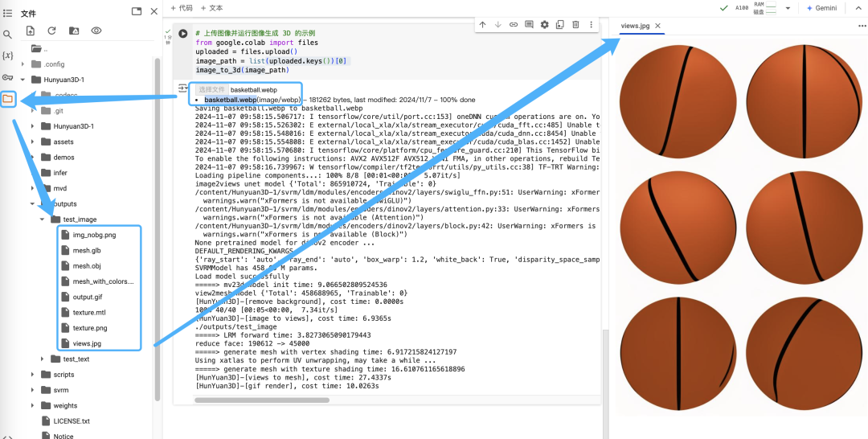Open the search sidebar icon
This screenshot has width=868, height=439.
(7, 35)
